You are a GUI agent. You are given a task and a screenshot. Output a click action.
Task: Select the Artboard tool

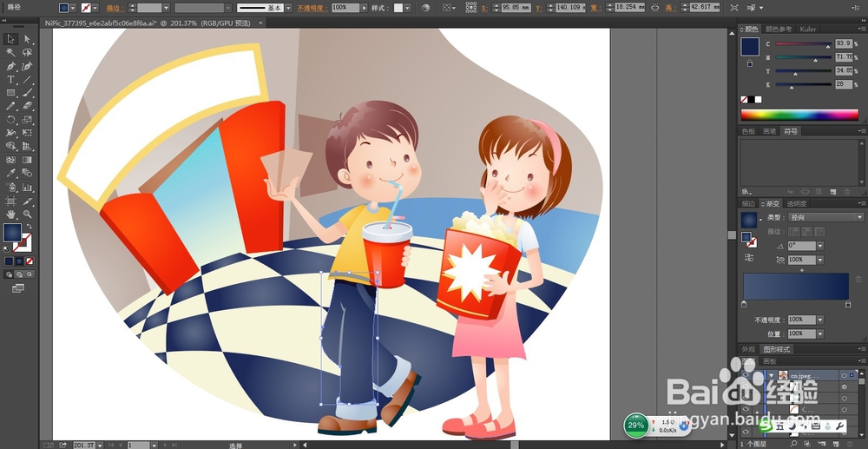click(x=10, y=201)
